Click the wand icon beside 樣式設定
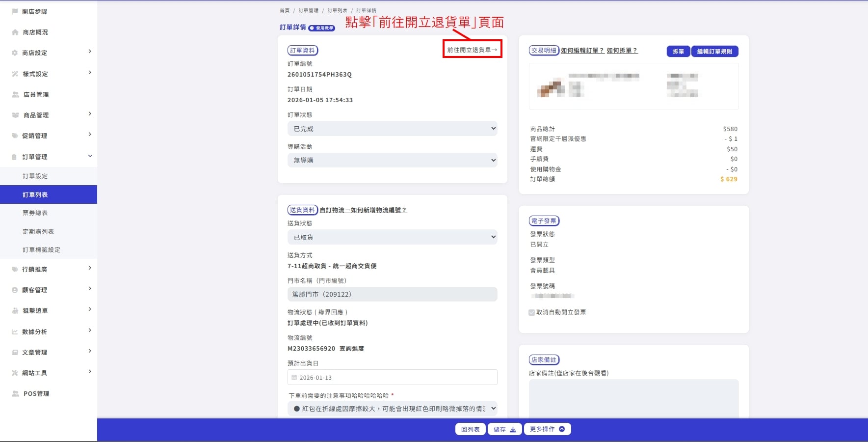 click(x=15, y=74)
